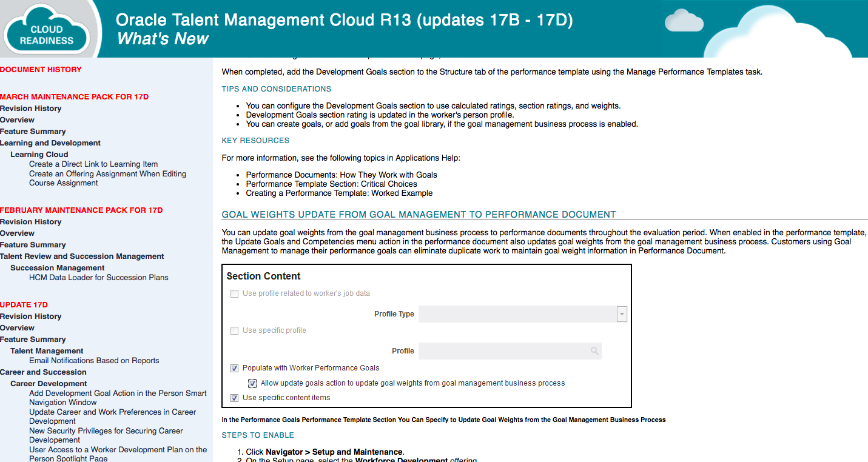Open Talent Review and Succession Management
The height and width of the screenshot is (462, 868).
82,256
